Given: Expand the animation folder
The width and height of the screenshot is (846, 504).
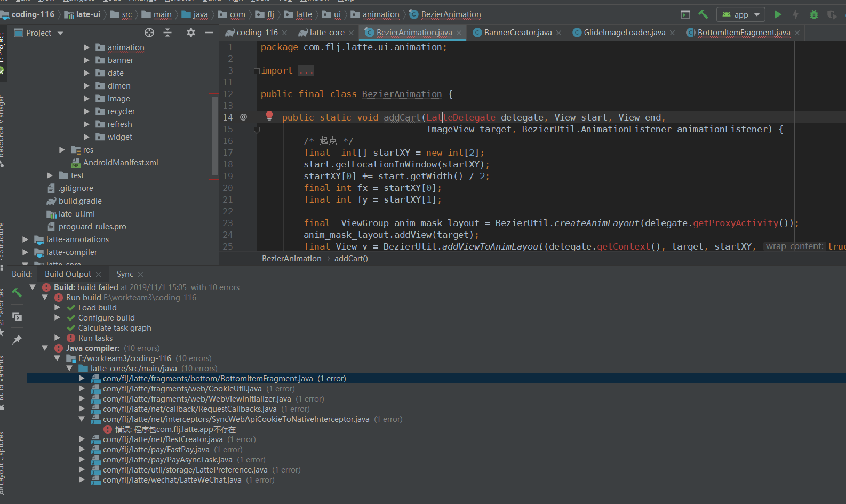Looking at the screenshot, I should pyautogui.click(x=86, y=47).
